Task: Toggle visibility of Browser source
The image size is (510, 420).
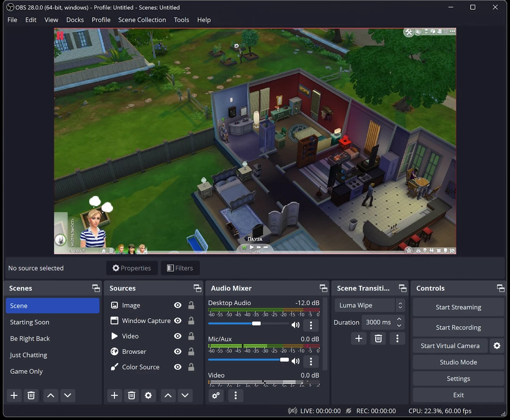Action: (x=178, y=352)
